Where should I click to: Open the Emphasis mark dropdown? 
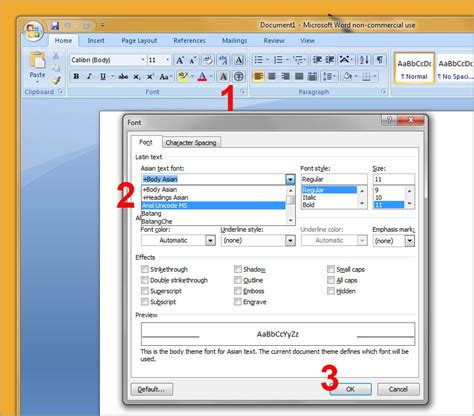(x=410, y=241)
